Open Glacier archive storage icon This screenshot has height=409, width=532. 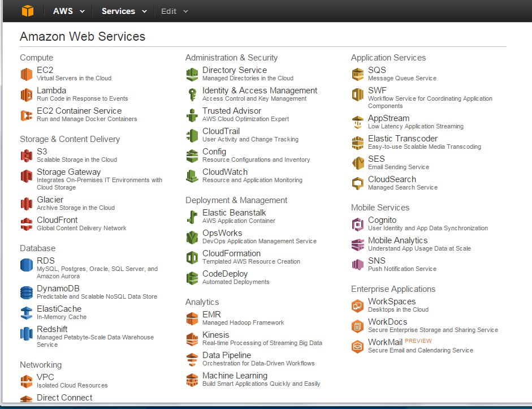[x=26, y=203]
